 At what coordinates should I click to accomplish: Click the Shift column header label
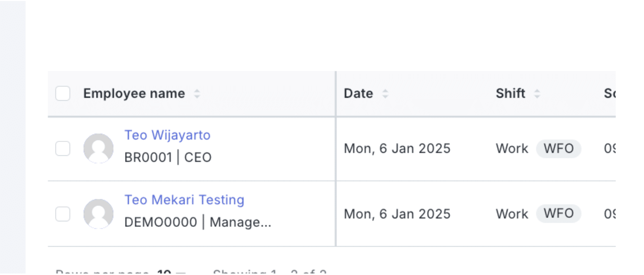coord(511,94)
